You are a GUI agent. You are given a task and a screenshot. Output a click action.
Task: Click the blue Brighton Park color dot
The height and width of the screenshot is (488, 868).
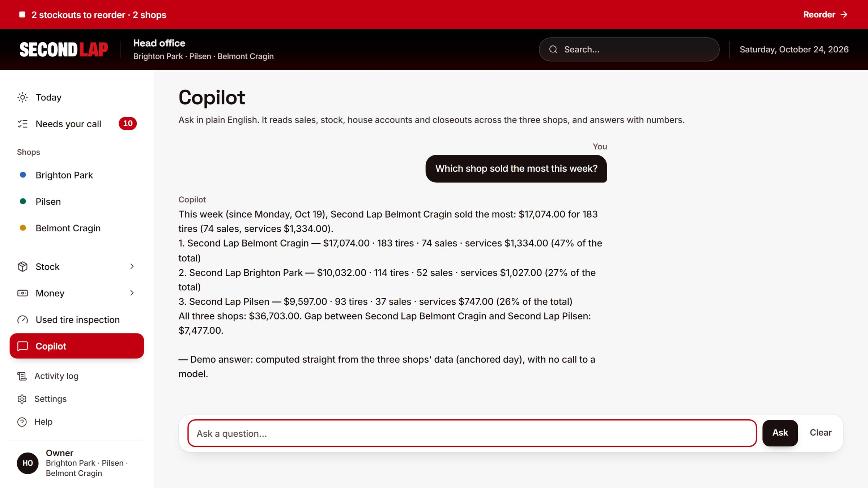pos(23,175)
